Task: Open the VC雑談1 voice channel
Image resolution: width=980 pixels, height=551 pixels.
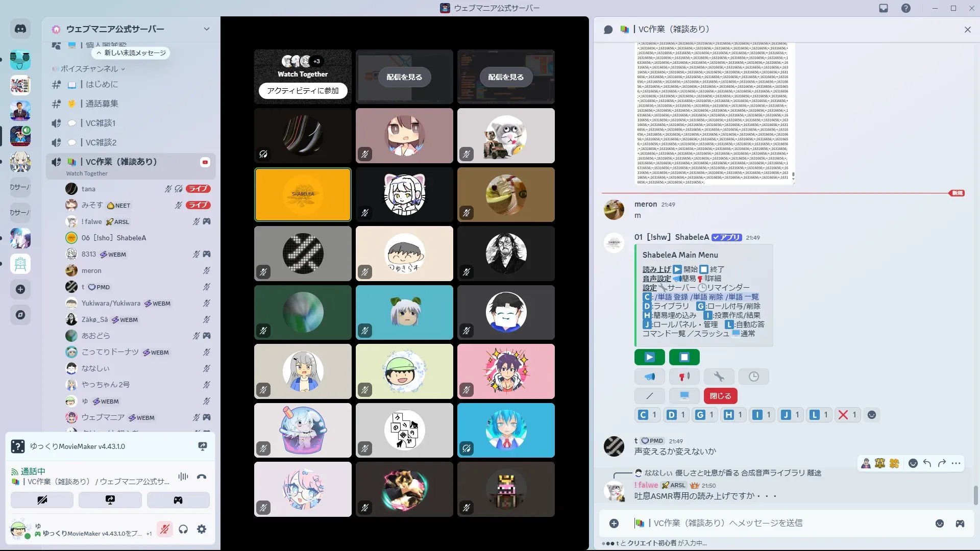Action: point(101,123)
